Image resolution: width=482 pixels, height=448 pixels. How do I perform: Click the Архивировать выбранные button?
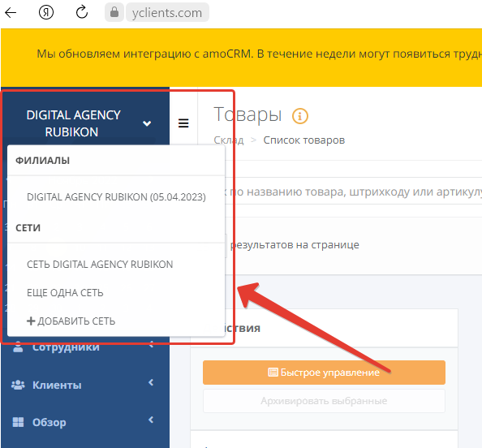coord(324,401)
